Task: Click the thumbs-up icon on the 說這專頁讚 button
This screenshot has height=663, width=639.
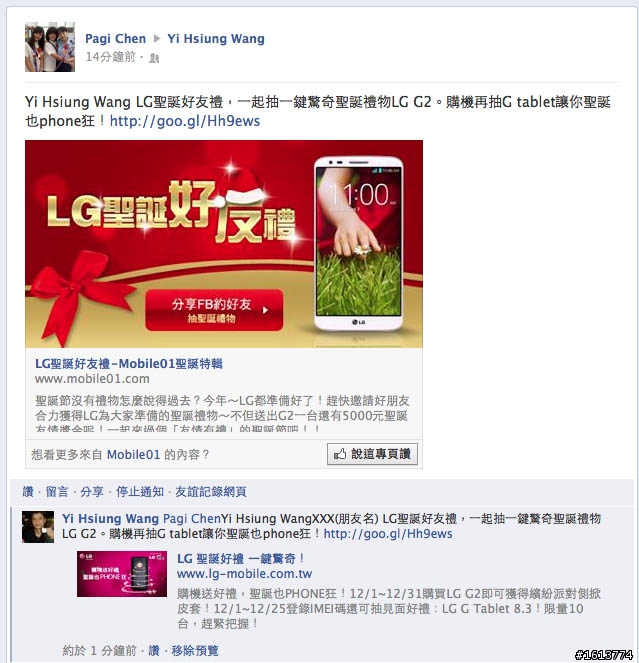Action: pos(340,454)
